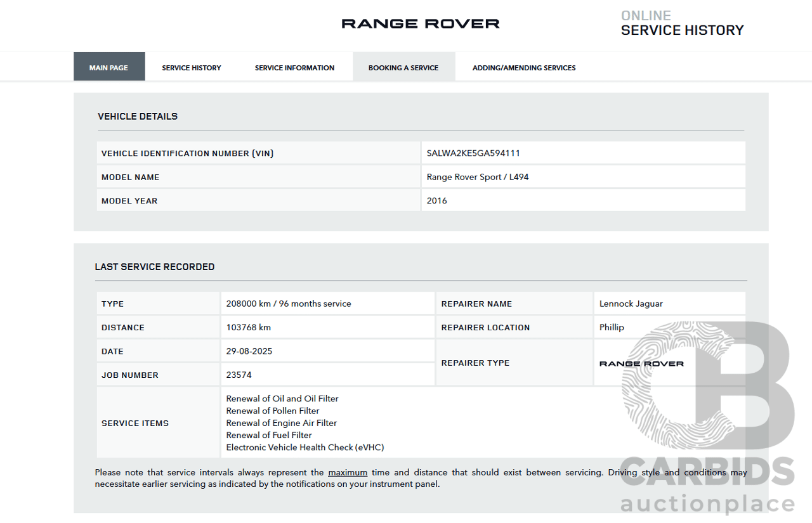
Task: Click the job number 23574
Action: (239, 375)
